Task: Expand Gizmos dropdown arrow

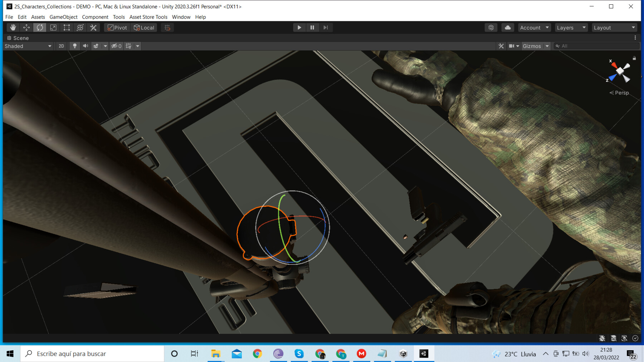Action: pos(547,46)
